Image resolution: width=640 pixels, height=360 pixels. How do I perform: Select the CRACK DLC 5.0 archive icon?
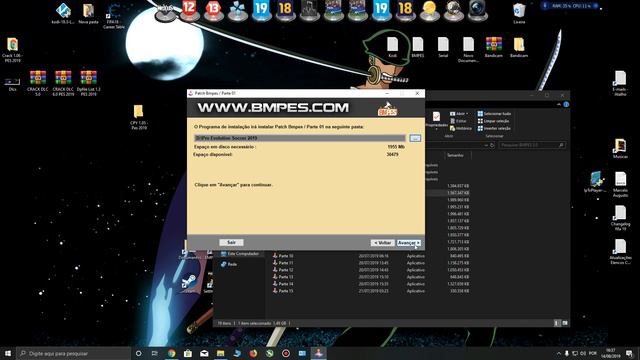click(38, 83)
